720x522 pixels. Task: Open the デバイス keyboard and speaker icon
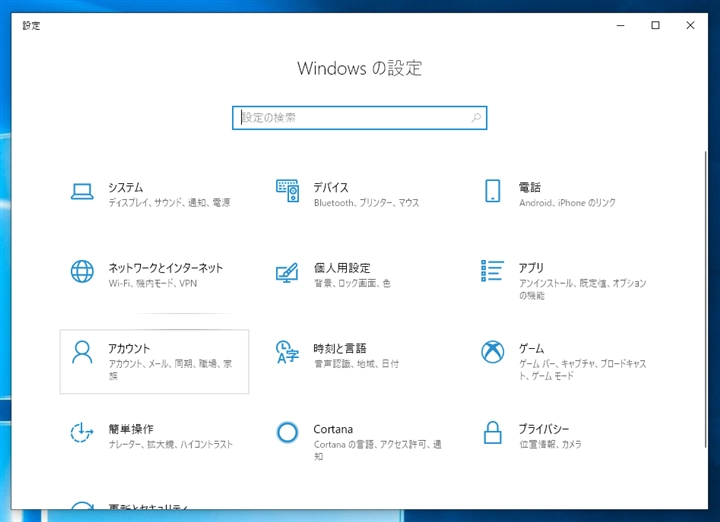287,191
